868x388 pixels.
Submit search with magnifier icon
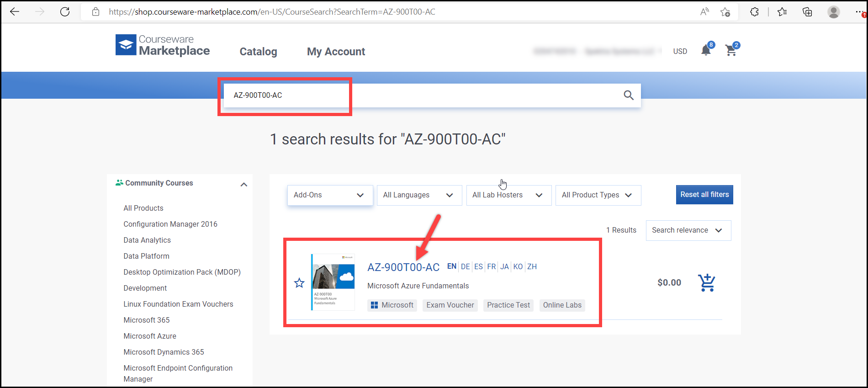[629, 95]
